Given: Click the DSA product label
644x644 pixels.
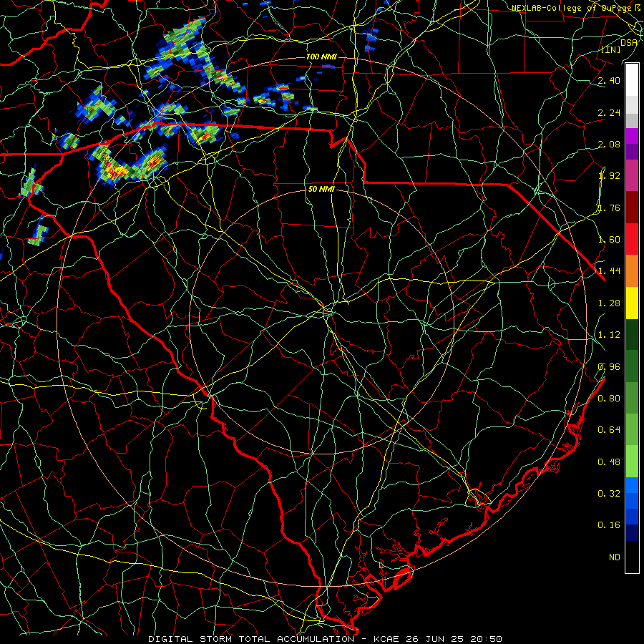Looking at the screenshot, I should pyautogui.click(x=629, y=42).
